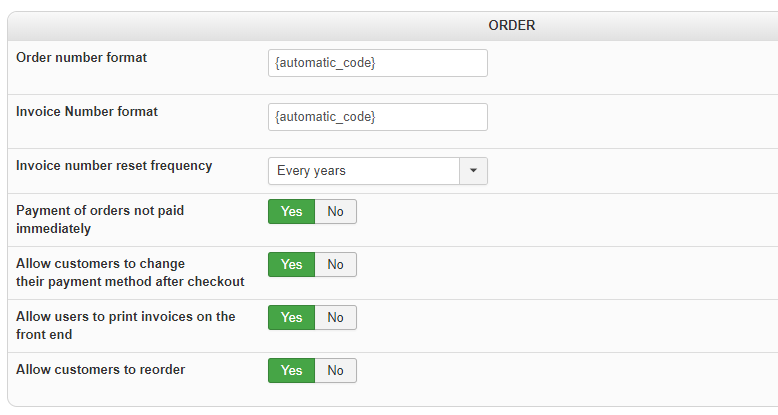The width and height of the screenshot is (778, 415).
Task: Click the Invoice Number format label
Action: [x=87, y=112]
